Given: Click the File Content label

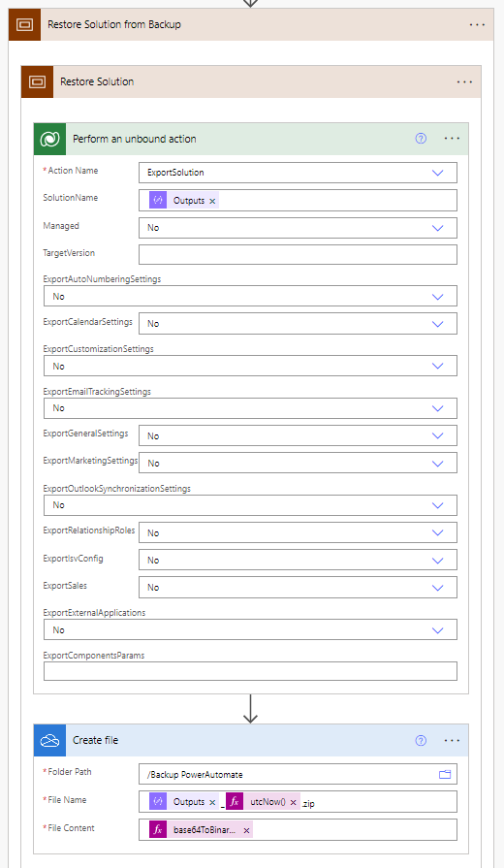Looking at the screenshot, I should 71,828.
